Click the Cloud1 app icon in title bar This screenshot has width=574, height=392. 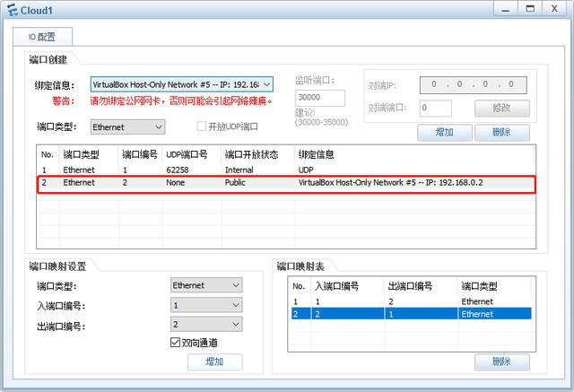pos(12,10)
